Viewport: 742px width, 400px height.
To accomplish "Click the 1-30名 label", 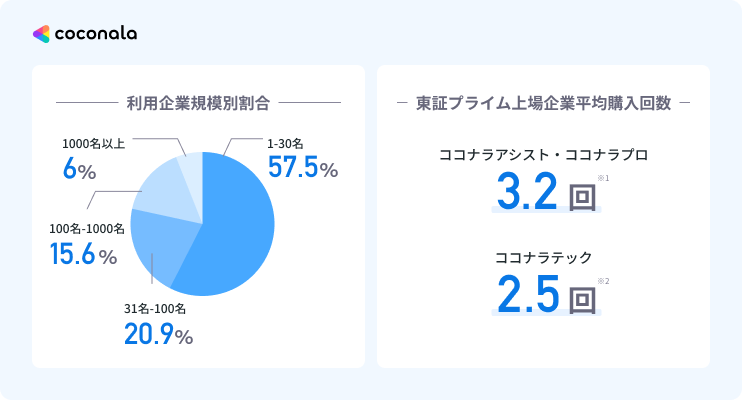I will pos(284,145).
